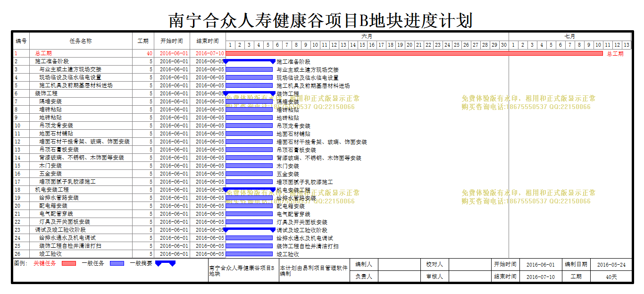The width and height of the screenshot is (644, 294).
Task: Select the 六月 month header on the timeline
Action: pos(367,36)
